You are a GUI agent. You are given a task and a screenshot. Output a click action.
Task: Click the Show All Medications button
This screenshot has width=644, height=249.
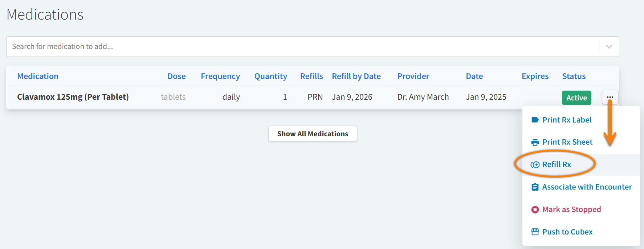pyautogui.click(x=313, y=134)
